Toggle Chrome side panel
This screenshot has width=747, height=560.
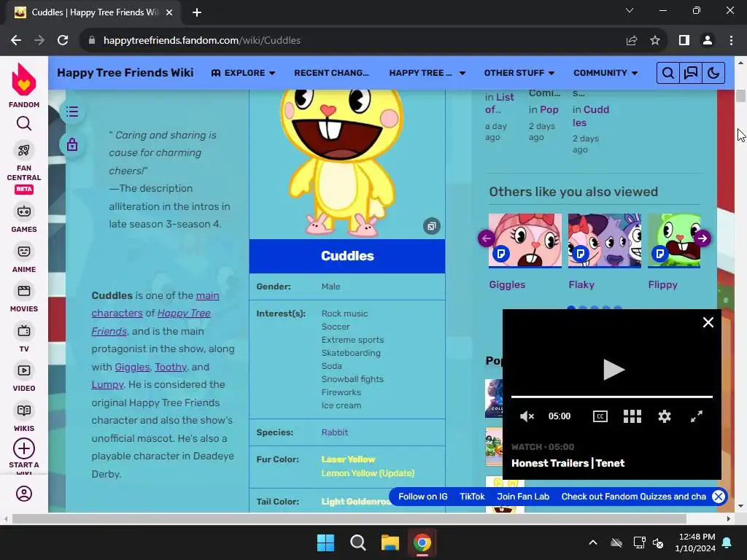pyautogui.click(x=684, y=41)
